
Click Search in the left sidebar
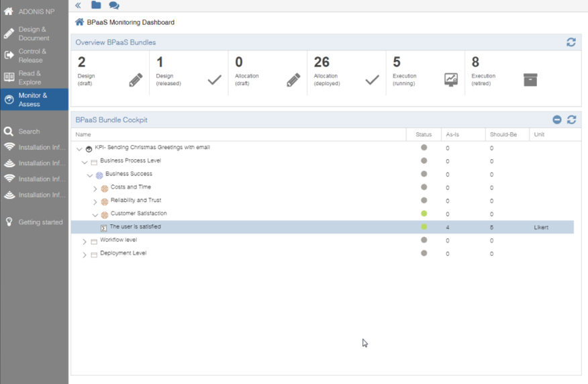tap(29, 132)
